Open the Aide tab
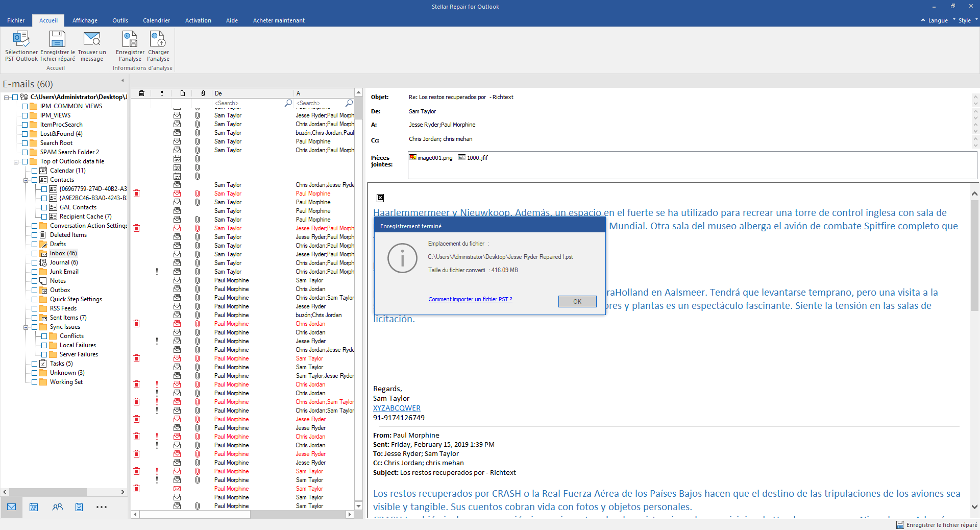 point(232,20)
